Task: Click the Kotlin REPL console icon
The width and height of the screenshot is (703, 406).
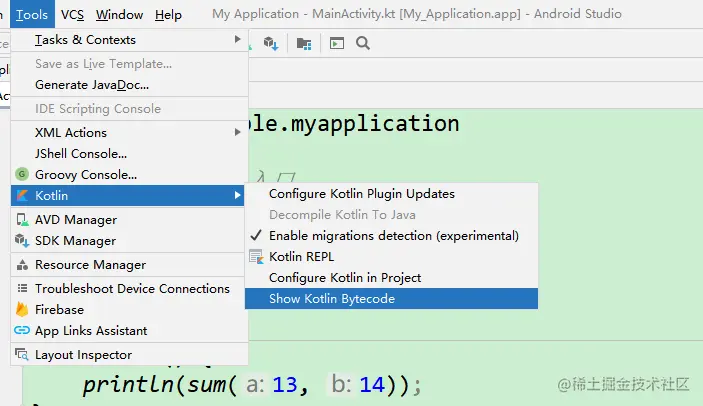Action: [256, 257]
